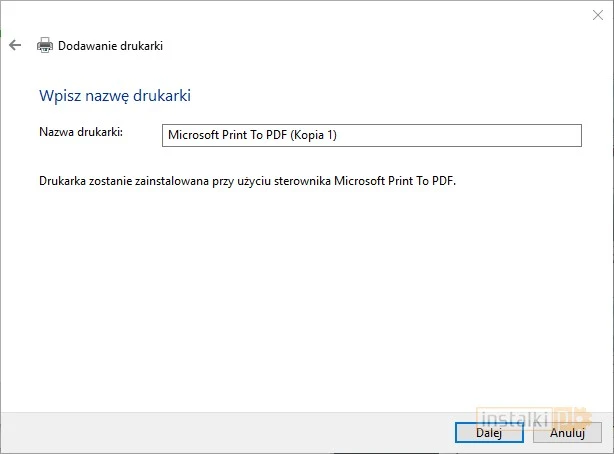Click the Dodawanie drukarki window title text
Image resolution: width=614 pixels, height=454 pixels.
110,46
